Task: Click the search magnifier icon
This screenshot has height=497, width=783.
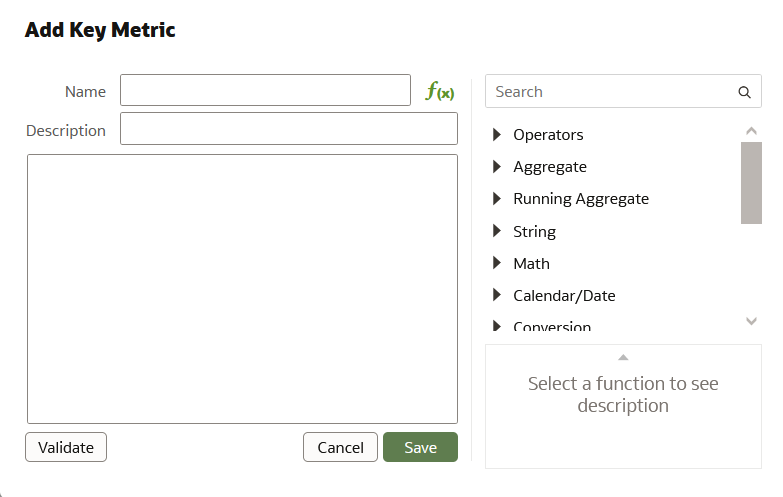Action: point(744,92)
